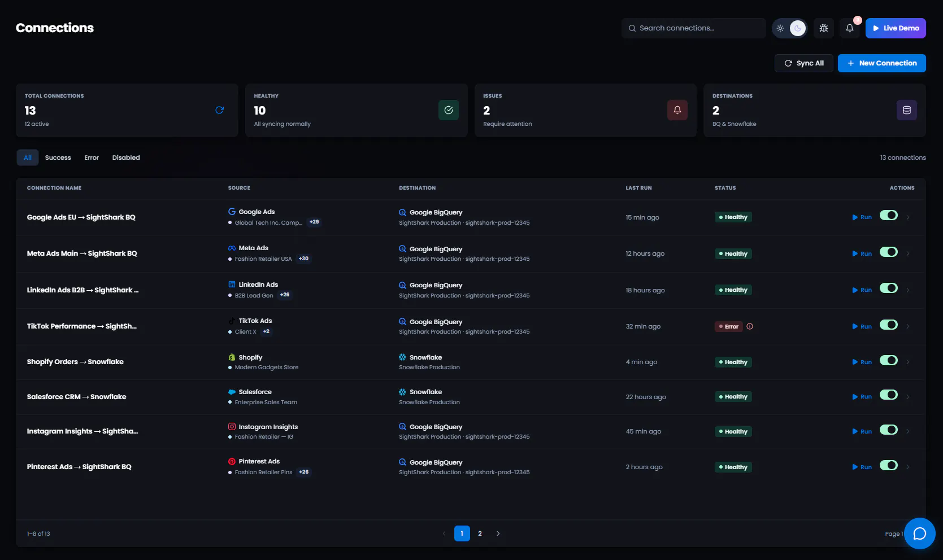943x560 pixels.
Task: Click the refresh icon in Total Connections card
Action: click(x=220, y=110)
